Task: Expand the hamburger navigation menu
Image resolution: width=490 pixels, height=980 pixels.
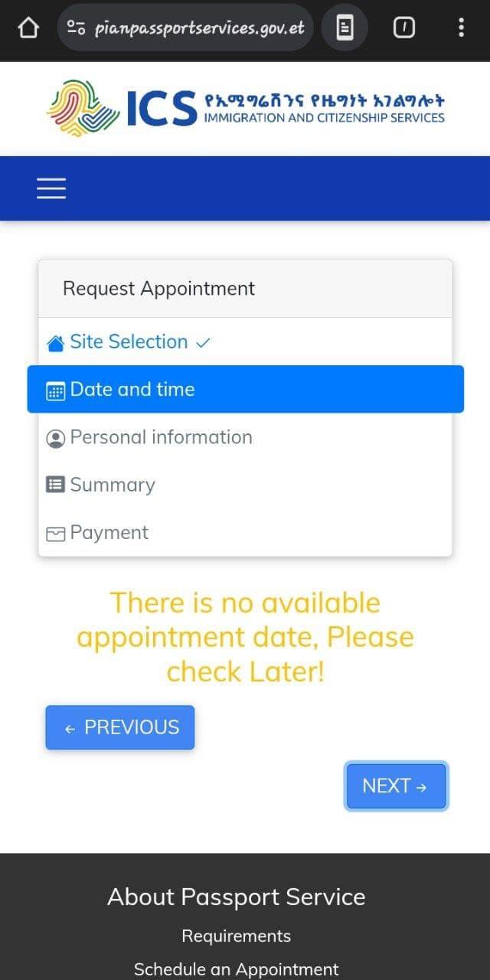Action: (51, 188)
